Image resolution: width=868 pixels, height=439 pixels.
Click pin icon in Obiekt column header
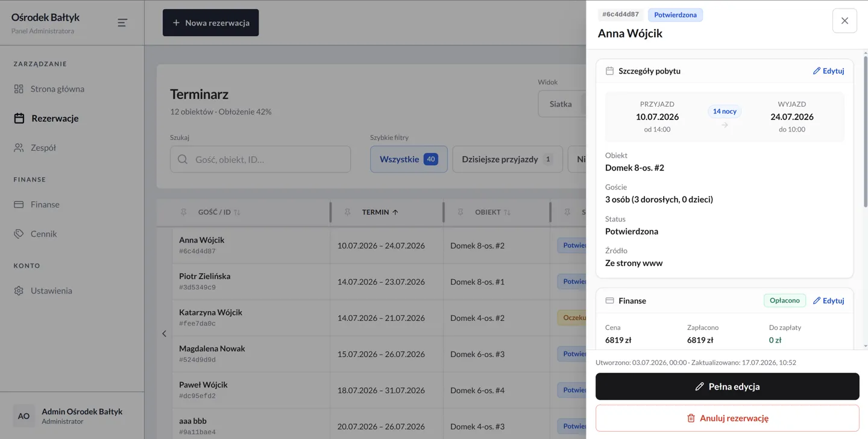[461, 212]
